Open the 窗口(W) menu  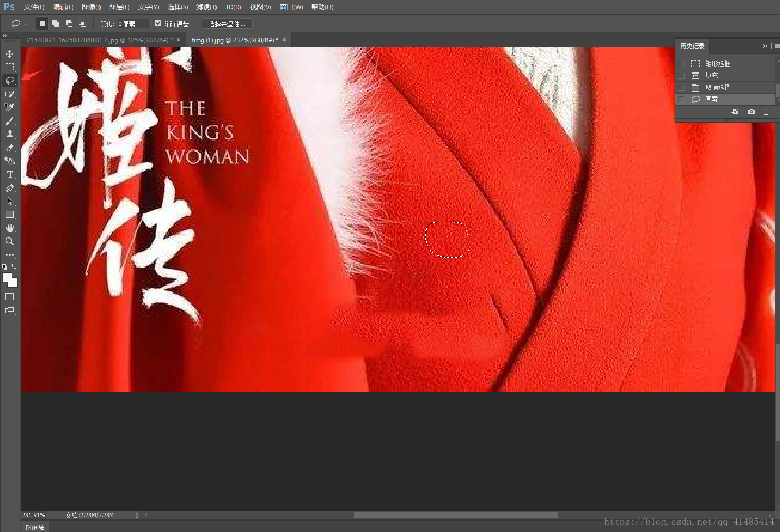tap(291, 7)
